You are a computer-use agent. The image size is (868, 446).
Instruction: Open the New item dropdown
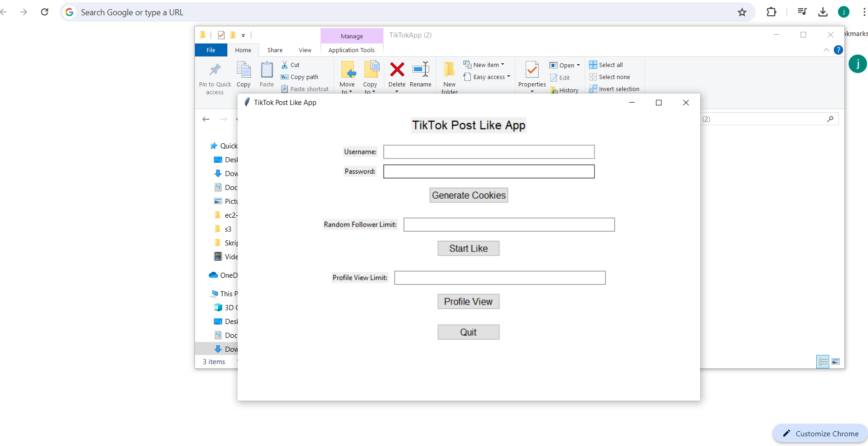click(x=484, y=65)
